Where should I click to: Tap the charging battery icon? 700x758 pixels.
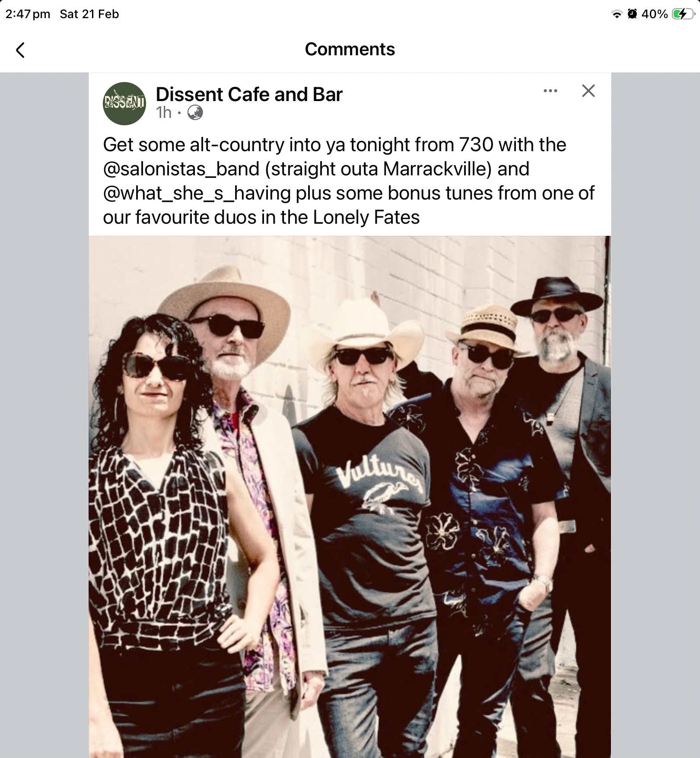coord(683,14)
